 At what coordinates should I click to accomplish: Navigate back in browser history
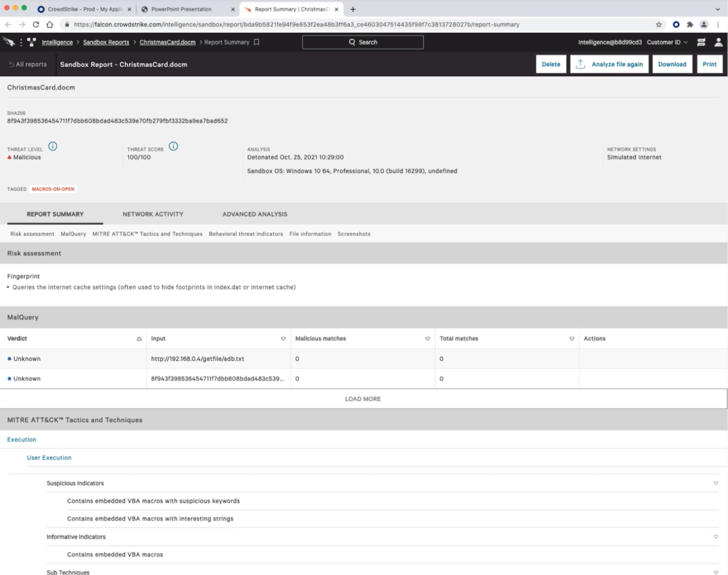(x=8, y=24)
